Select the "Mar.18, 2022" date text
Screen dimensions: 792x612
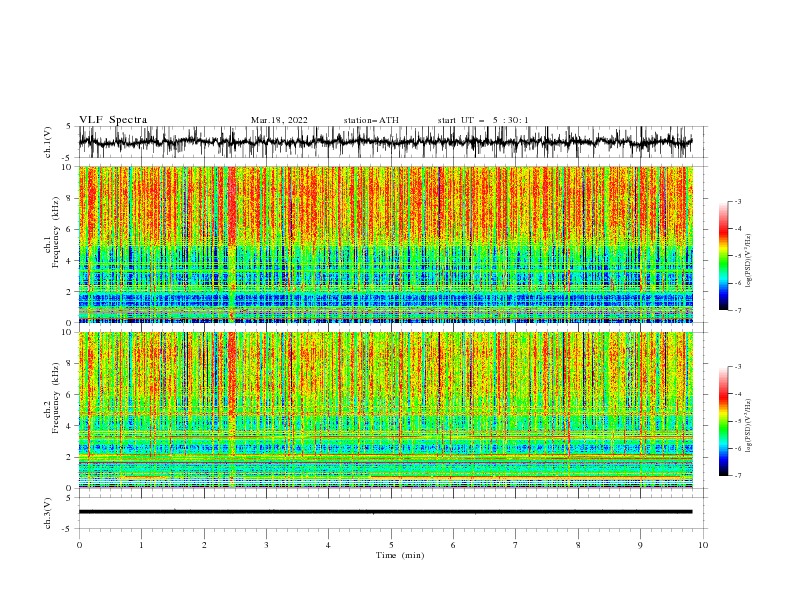pos(279,120)
